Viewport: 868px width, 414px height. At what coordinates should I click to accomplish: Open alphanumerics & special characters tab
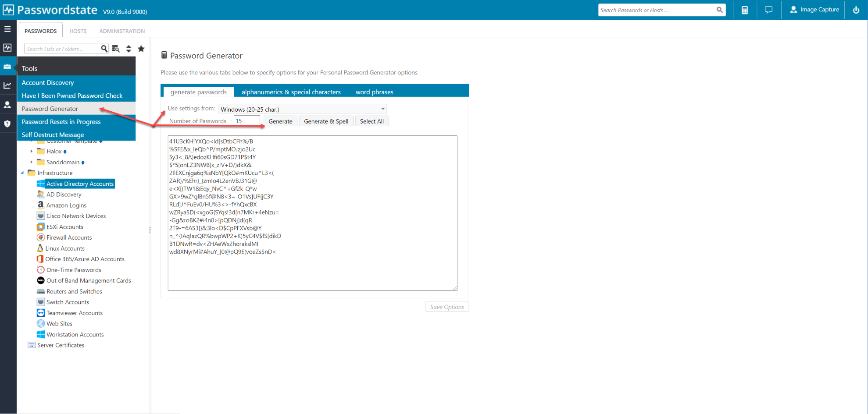(291, 92)
